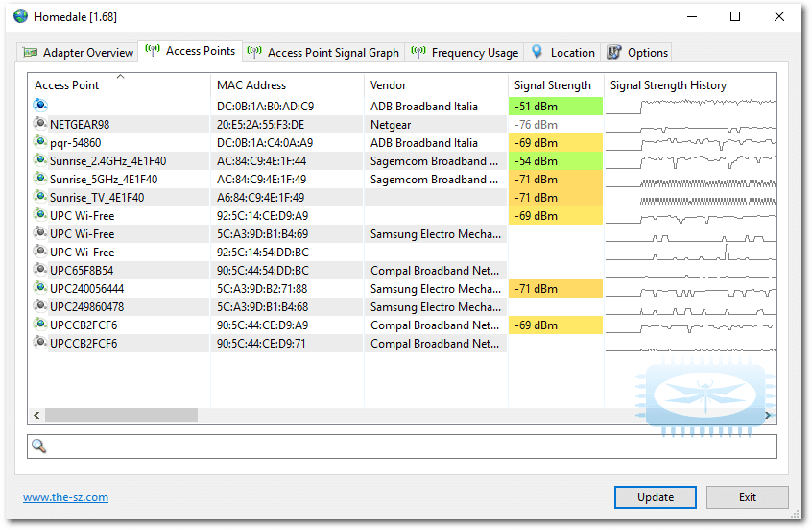This screenshot has width=812, height=530.
Task: Click the Signal Strength History column header
Action: [x=690, y=84]
